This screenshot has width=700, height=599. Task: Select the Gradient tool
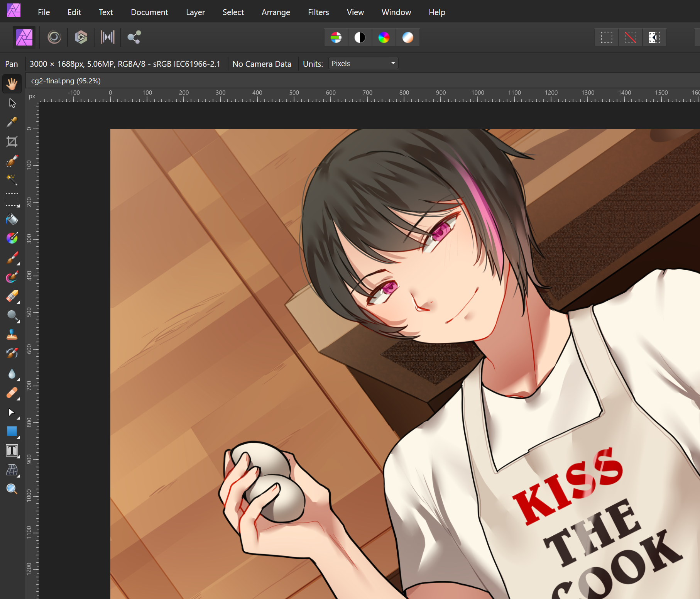tap(12, 238)
